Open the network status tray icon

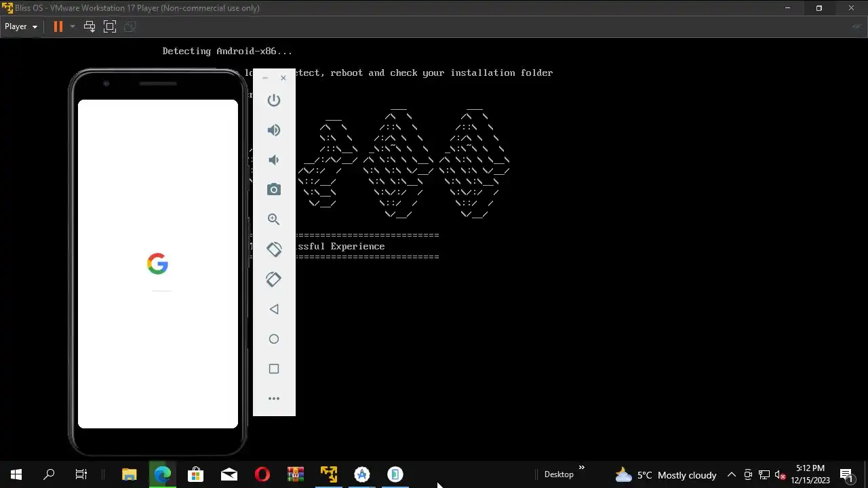point(764,474)
